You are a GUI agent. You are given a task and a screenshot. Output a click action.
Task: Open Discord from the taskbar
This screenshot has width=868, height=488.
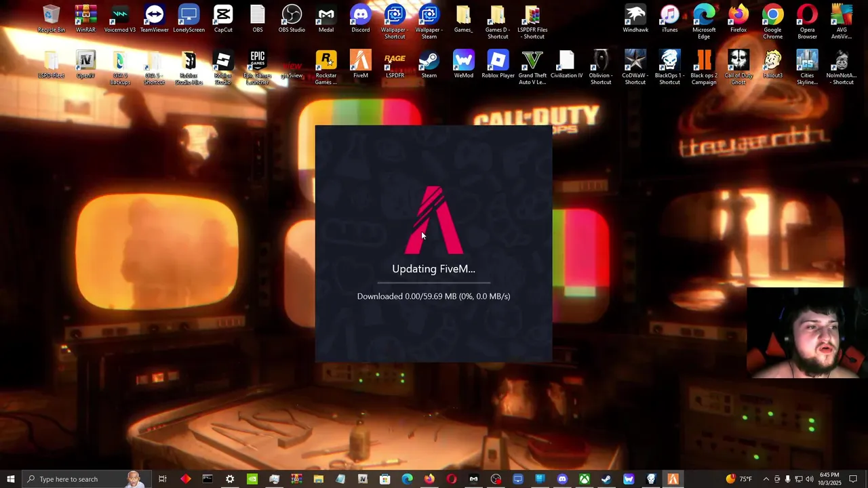point(562,479)
